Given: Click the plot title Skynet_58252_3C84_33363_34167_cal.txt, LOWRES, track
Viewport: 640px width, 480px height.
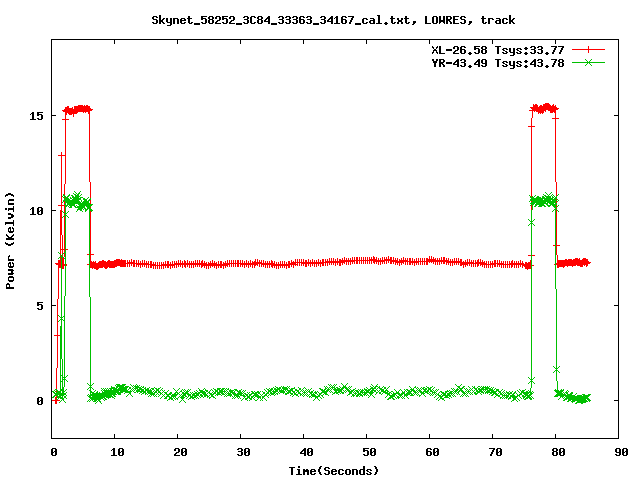Looking at the screenshot, I should point(333,20).
